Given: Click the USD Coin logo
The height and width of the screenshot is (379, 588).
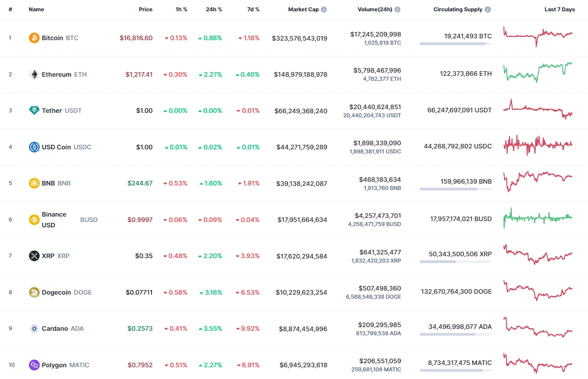Looking at the screenshot, I should tap(33, 147).
